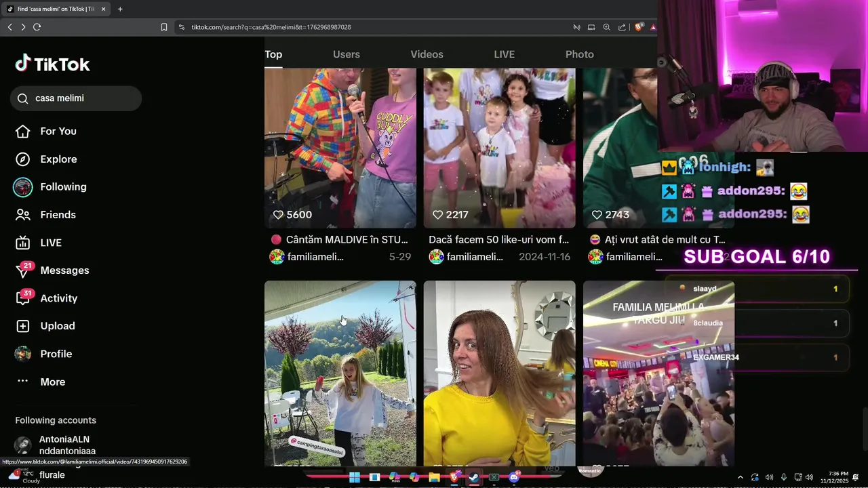Open Brave Shields icon
The width and height of the screenshot is (868, 488).
tap(639, 27)
